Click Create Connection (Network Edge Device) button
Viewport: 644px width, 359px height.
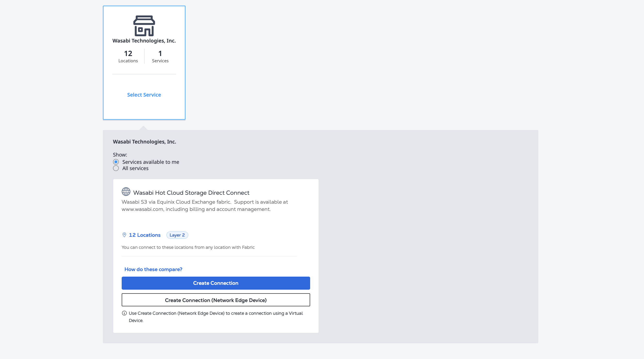point(216,300)
